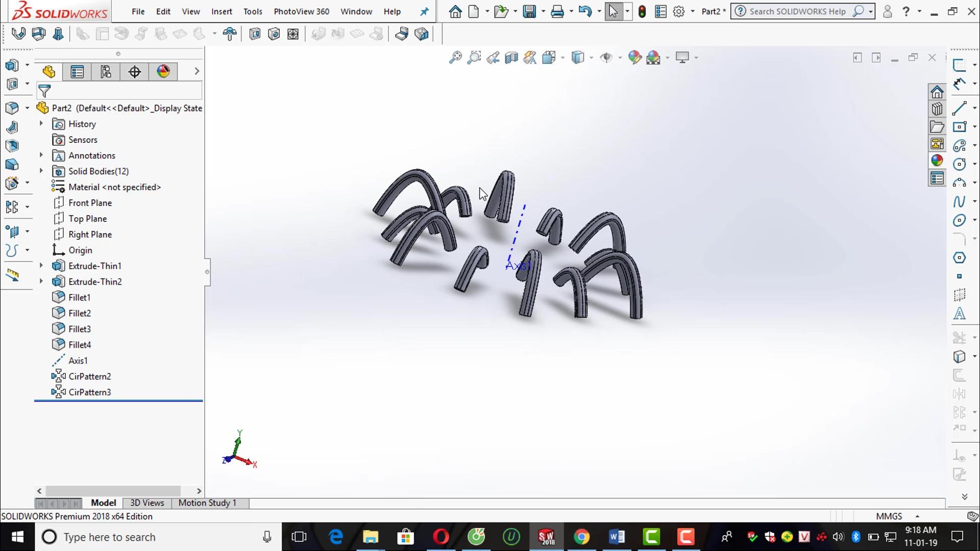Open Chrome from the Windows taskbar

click(x=581, y=537)
